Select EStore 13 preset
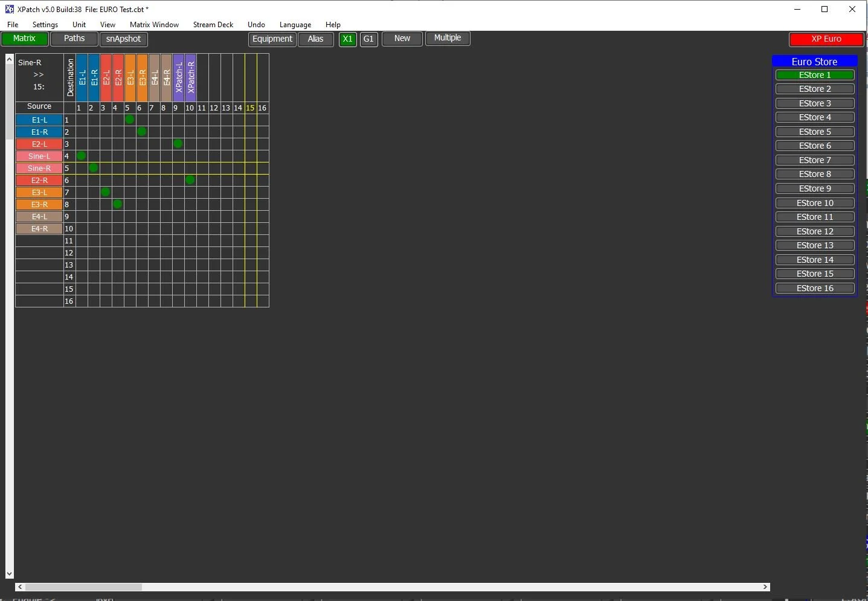This screenshot has height=601, width=868. tap(815, 245)
